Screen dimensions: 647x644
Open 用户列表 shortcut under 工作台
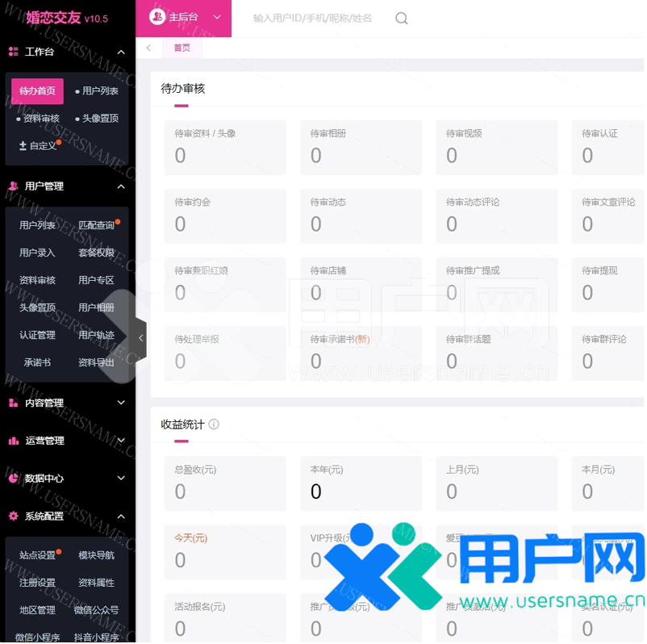(97, 91)
